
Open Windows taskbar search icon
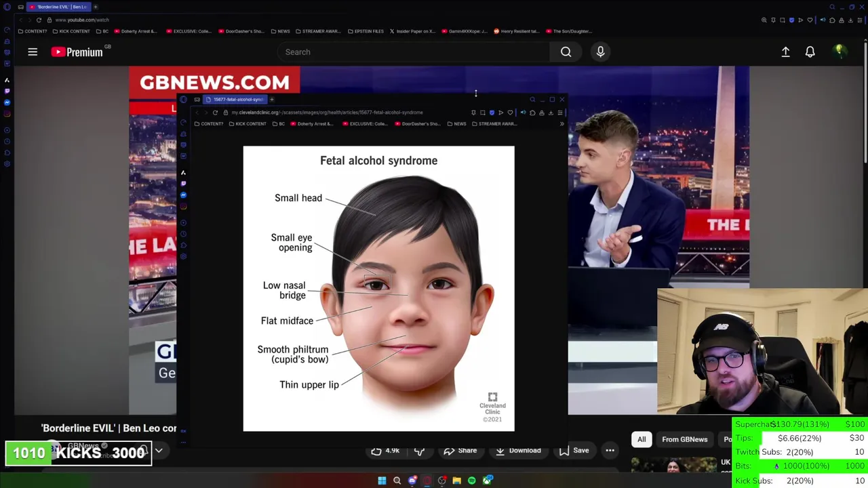397,481
